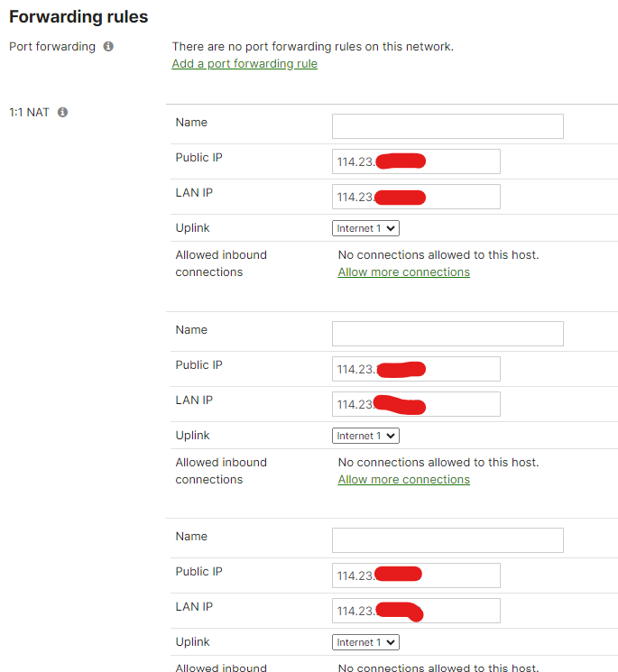Select the Public IP field in the third NAT rule
The height and width of the screenshot is (672, 618).
pos(416,575)
